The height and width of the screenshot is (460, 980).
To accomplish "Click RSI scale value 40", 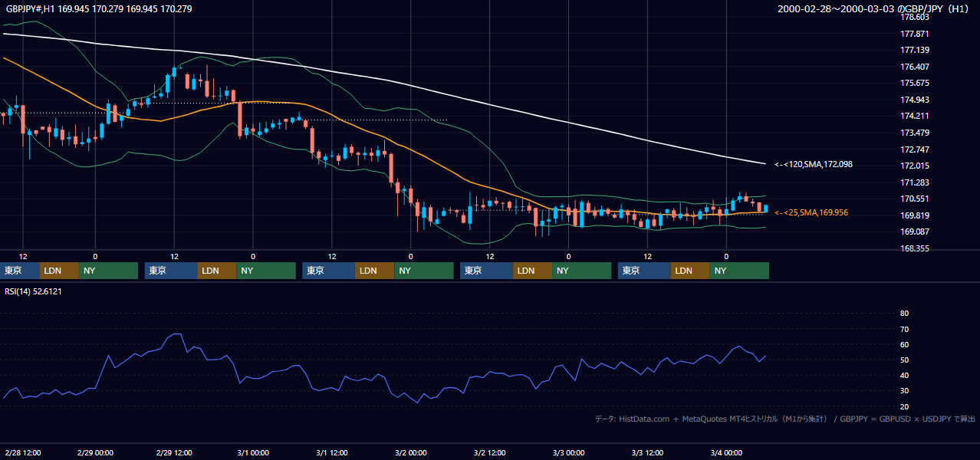I will (904, 375).
